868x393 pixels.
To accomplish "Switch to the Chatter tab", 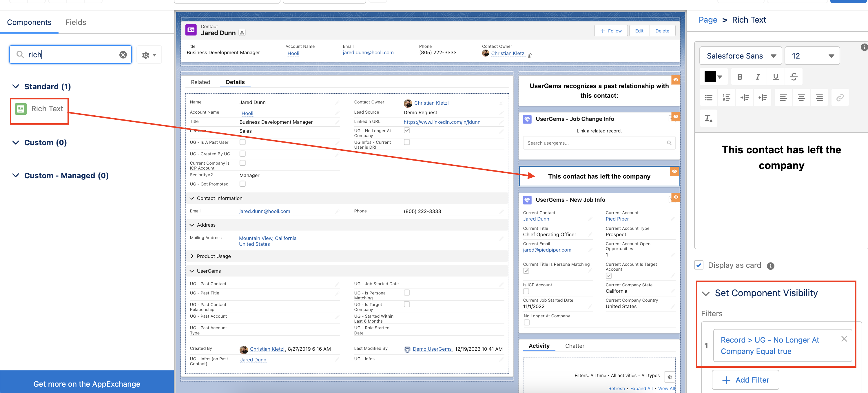I will click(575, 346).
